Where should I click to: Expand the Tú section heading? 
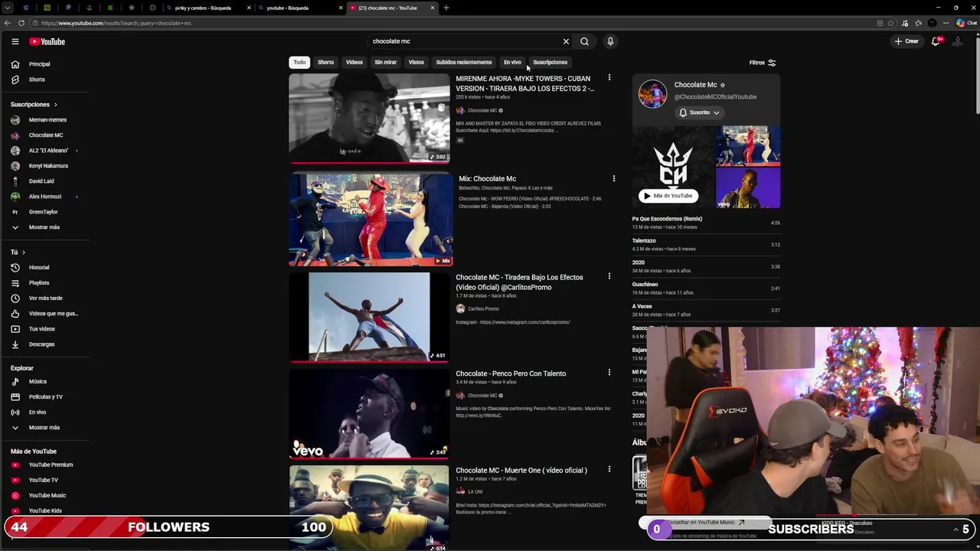click(x=18, y=252)
